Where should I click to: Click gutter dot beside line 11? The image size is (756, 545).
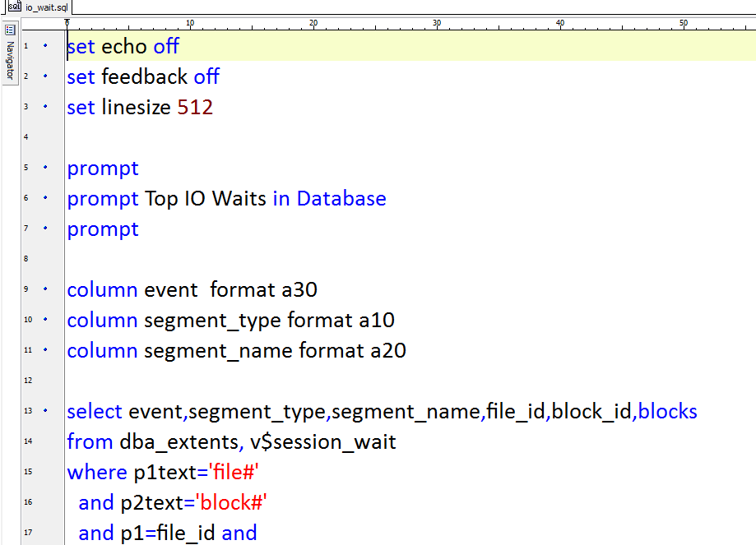[45, 350]
